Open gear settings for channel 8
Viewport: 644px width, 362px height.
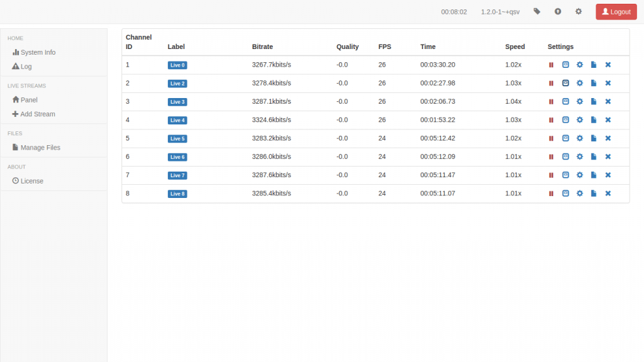580,194
